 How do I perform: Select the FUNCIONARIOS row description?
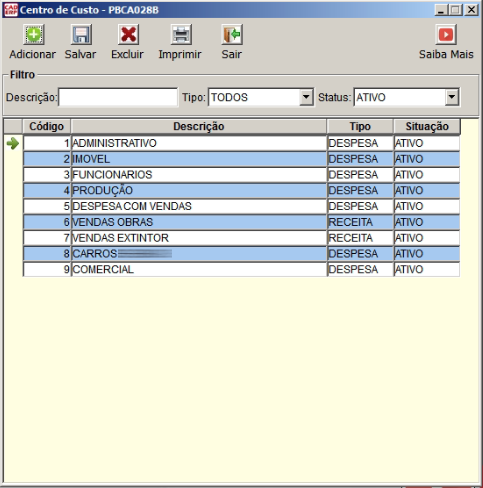pyautogui.click(x=199, y=175)
